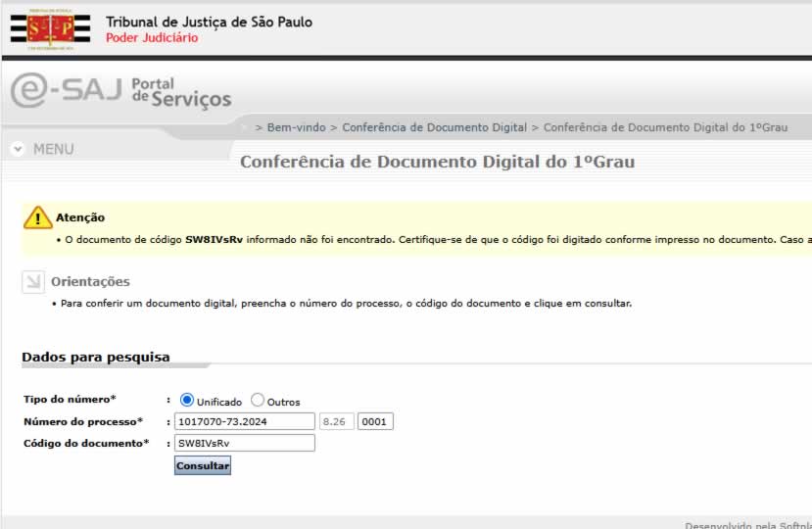
Task: Click the Dados para pesquisa heading
Action: tap(96, 357)
